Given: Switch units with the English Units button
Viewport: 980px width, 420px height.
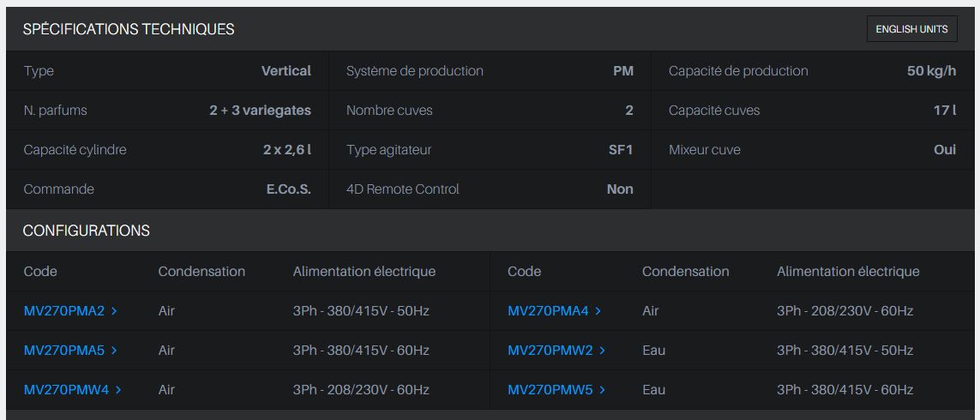Looking at the screenshot, I should 911,29.
